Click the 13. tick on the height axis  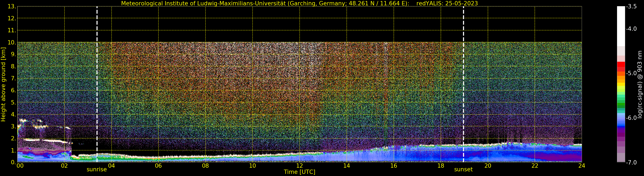tap(12, 6)
